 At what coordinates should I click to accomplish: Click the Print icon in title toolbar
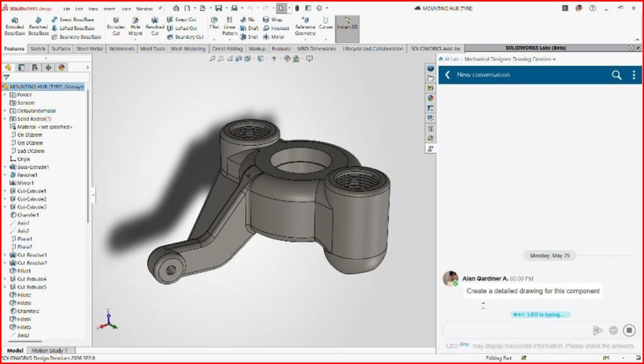point(234,8)
